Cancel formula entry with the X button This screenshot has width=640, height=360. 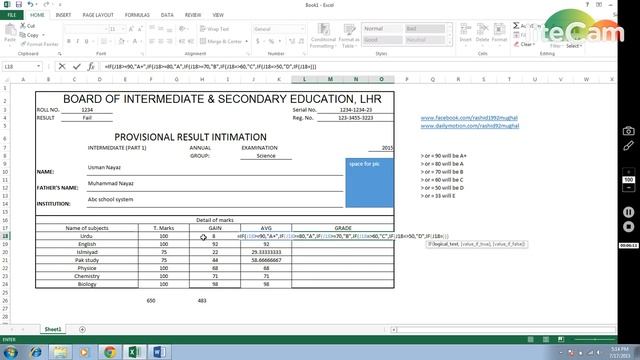[x=62, y=66]
